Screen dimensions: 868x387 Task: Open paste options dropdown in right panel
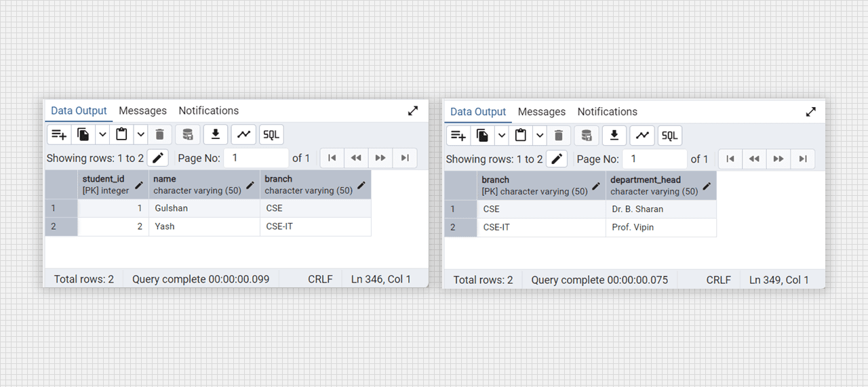click(x=540, y=136)
